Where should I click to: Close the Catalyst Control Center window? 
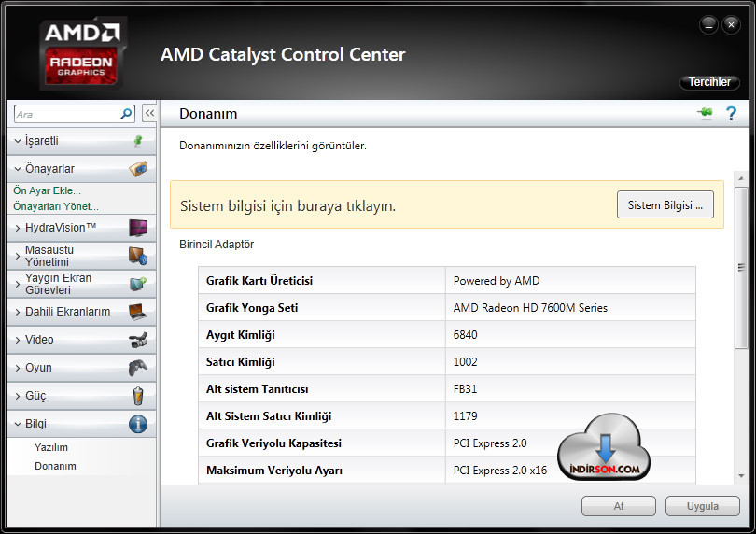click(731, 25)
